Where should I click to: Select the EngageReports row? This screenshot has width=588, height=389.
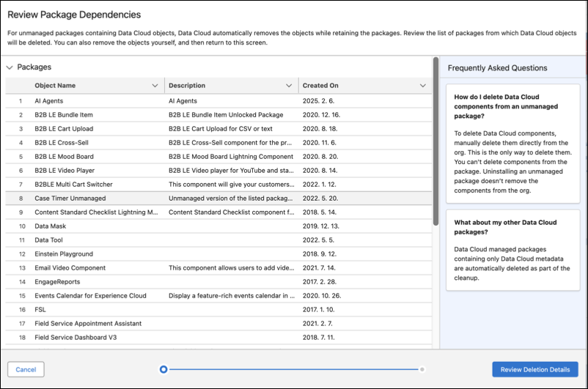[x=218, y=281]
